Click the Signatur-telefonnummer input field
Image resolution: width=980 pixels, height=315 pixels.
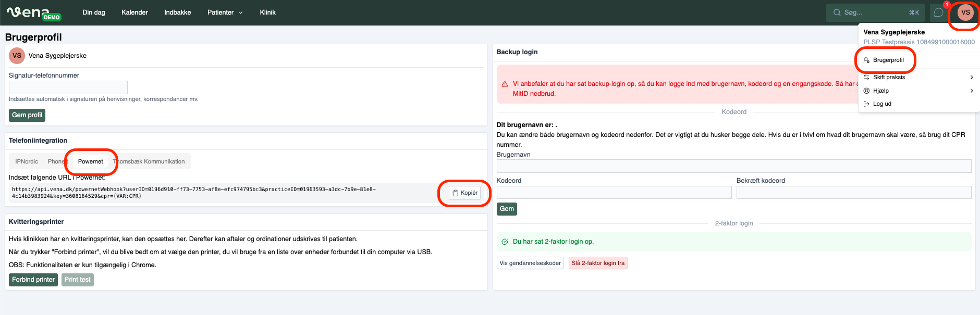coord(68,87)
